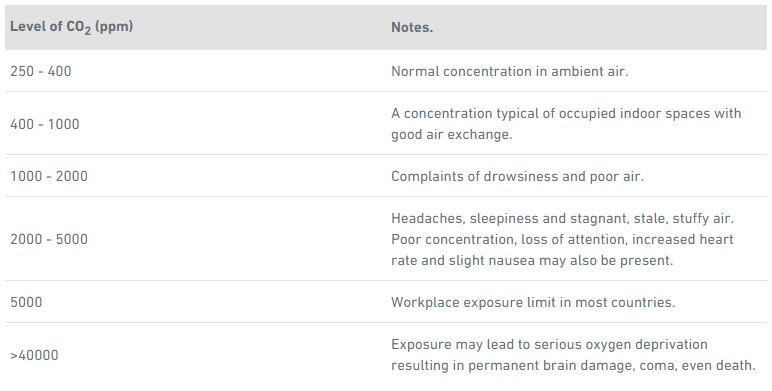Image resolution: width=772 pixels, height=391 pixels.
Task: Click 'good air exchange.' line of text
Action: tap(451, 134)
